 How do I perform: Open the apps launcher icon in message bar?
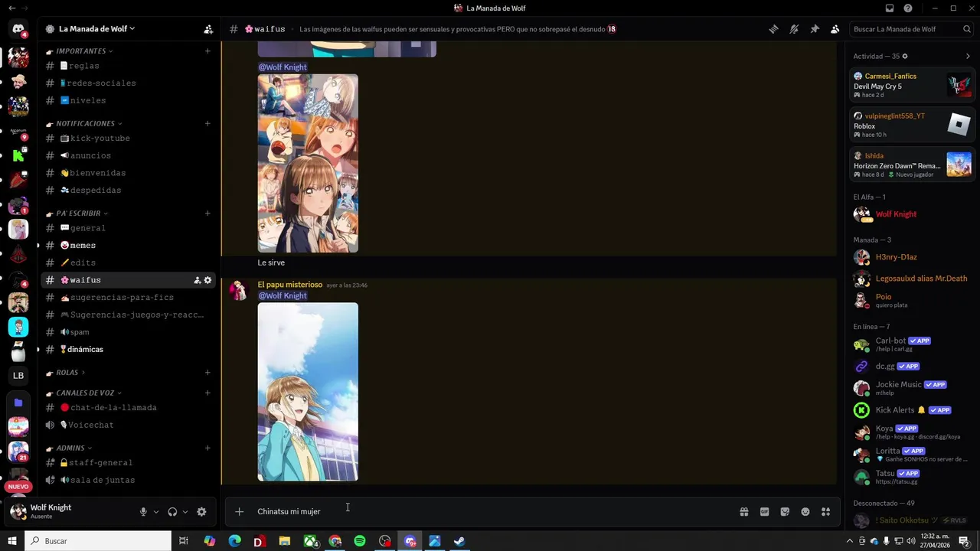click(x=825, y=511)
